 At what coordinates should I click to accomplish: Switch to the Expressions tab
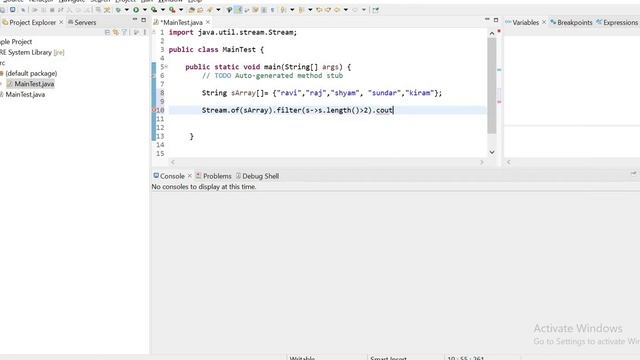(617, 22)
